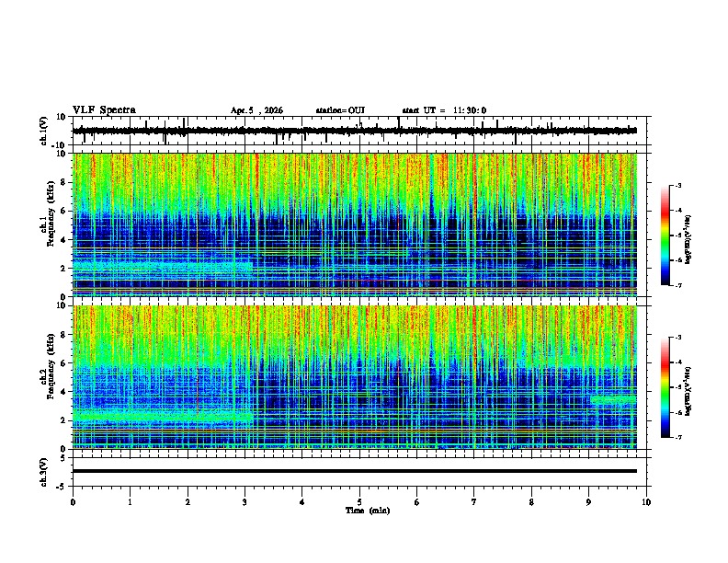Click time axis tick label "4"

point(302,502)
